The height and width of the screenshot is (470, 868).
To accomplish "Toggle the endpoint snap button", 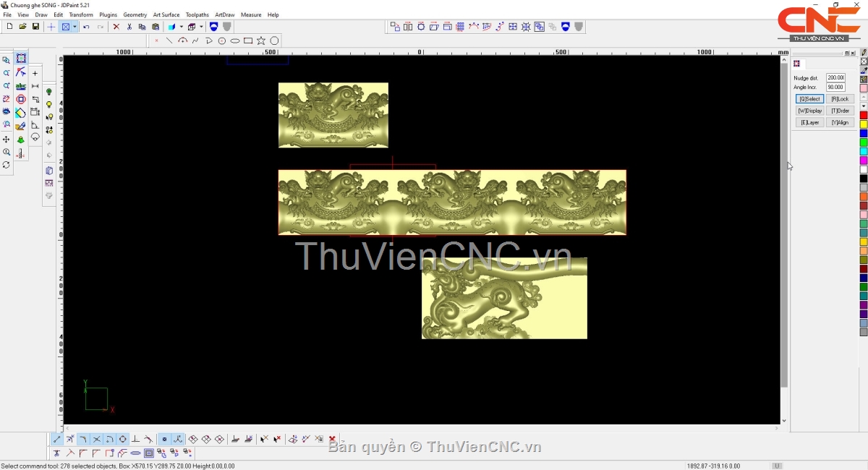I will pyautogui.click(x=57, y=439).
